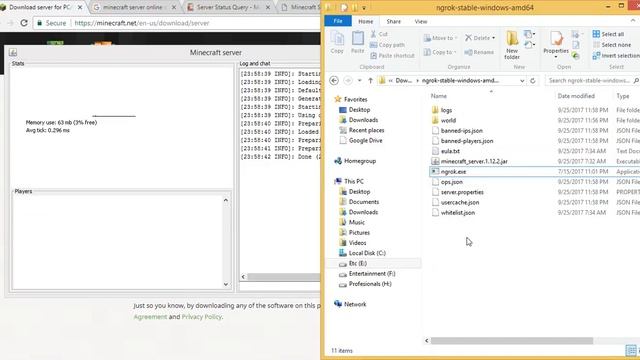Sort by Date modified column header

pos(576,96)
